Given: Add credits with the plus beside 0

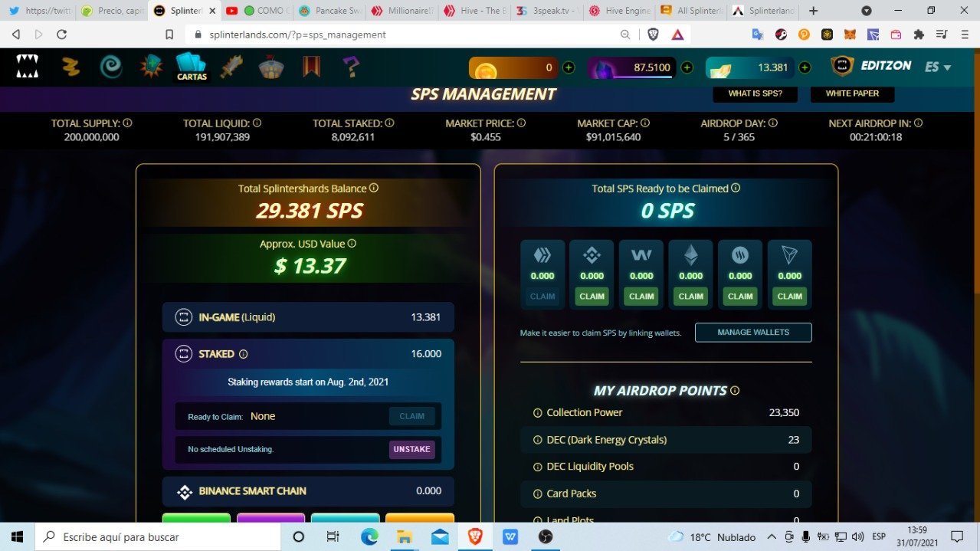Looking at the screenshot, I should pyautogui.click(x=569, y=67).
